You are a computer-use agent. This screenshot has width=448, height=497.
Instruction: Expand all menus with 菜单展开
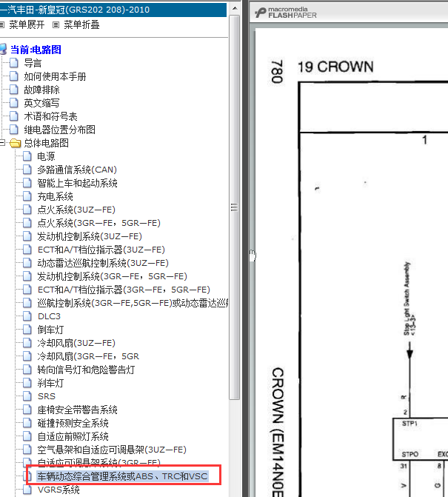[27, 24]
